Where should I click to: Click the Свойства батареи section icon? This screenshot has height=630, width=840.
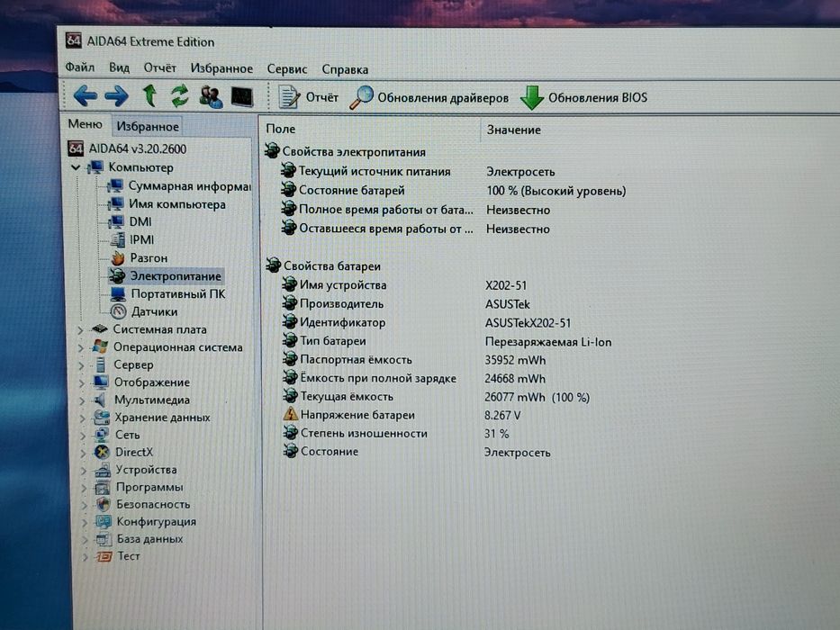click(x=273, y=265)
